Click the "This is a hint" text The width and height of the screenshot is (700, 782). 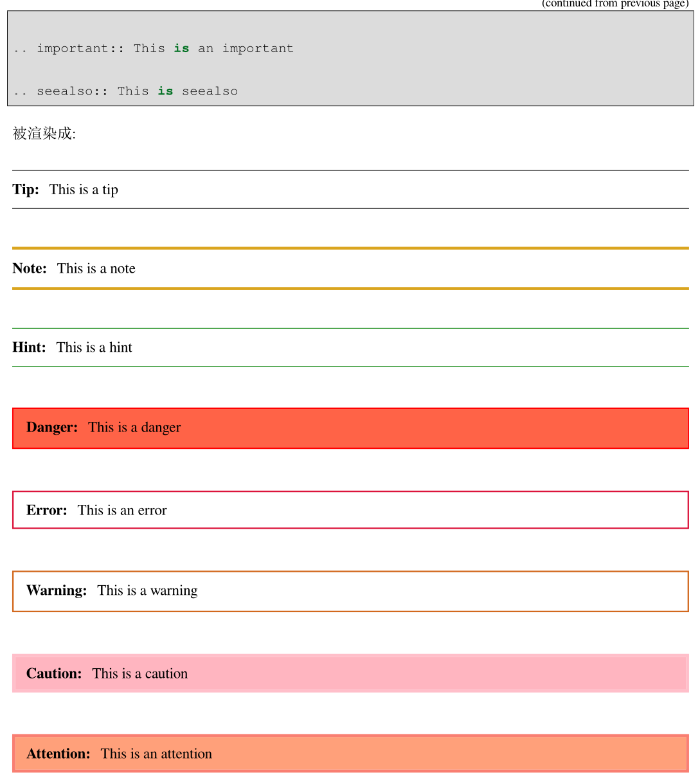click(x=94, y=348)
